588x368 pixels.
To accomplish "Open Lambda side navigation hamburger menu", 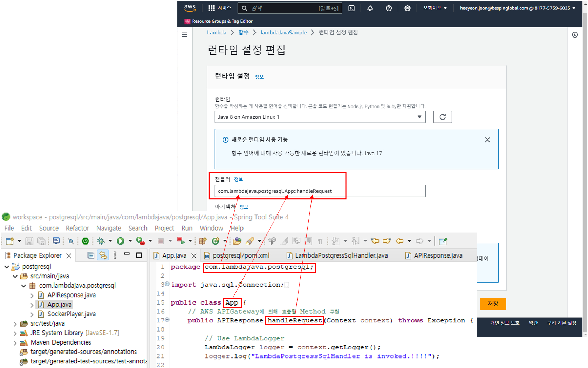I will point(185,35).
